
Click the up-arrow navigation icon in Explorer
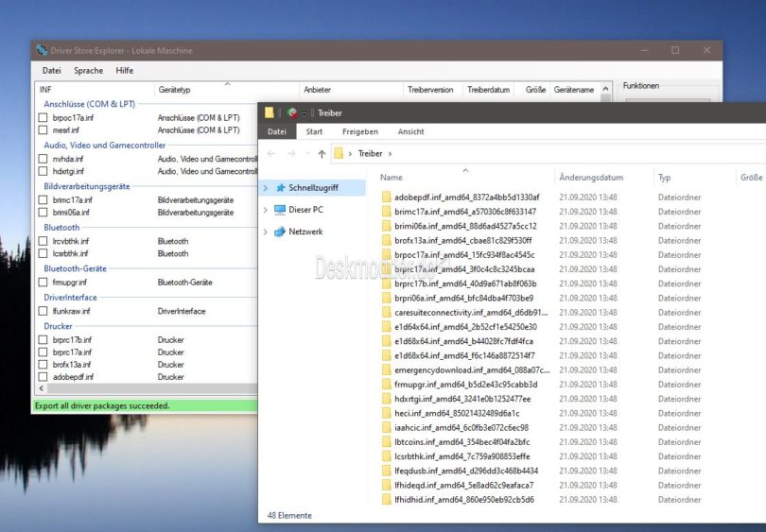tap(322, 153)
